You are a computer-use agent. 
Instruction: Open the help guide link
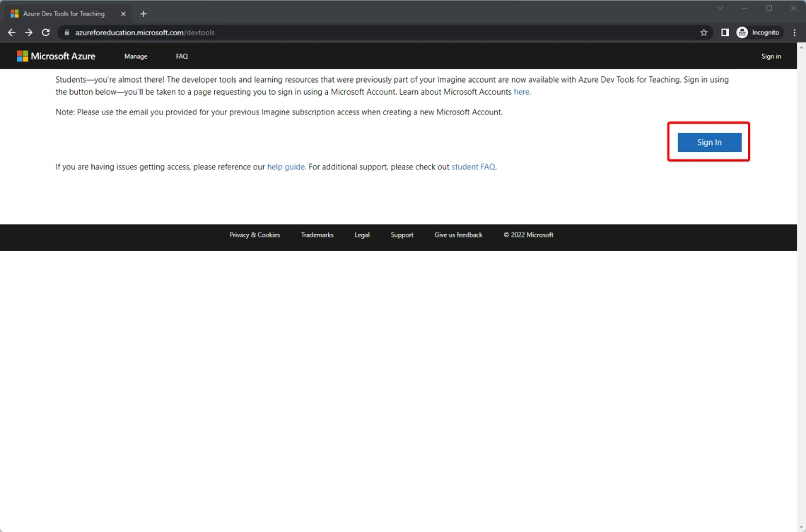[286, 167]
